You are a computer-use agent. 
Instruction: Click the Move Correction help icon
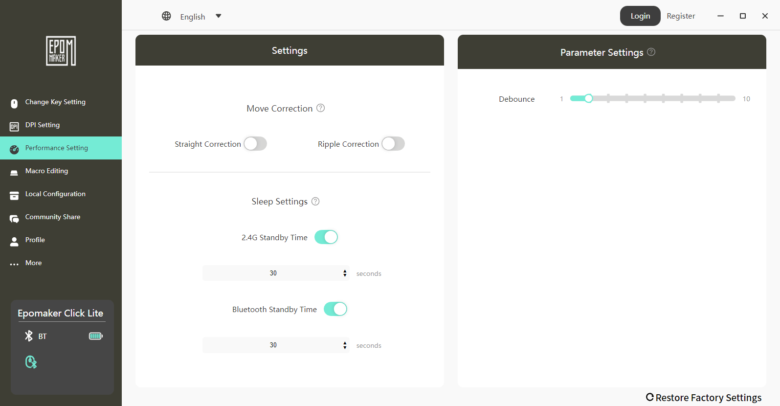pos(320,108)
